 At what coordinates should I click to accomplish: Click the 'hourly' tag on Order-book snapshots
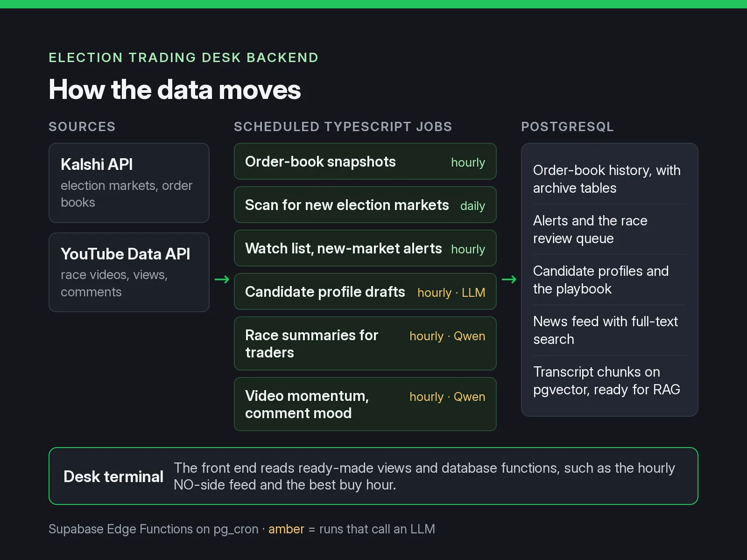point(468,162)
